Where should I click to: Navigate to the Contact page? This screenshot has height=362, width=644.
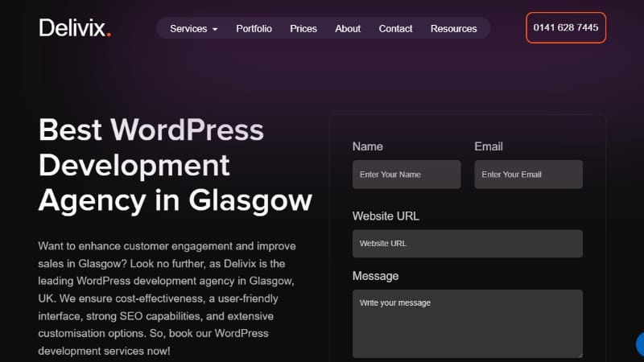point(395,29)
